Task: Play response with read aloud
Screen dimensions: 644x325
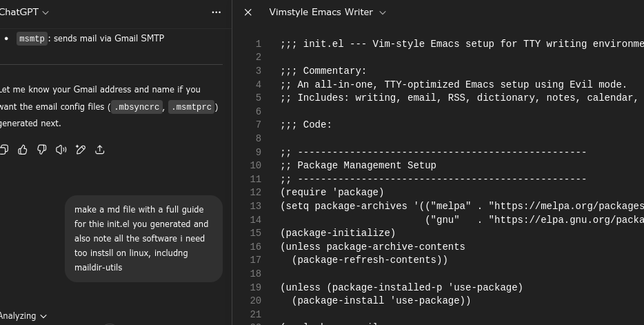Action: pos(61,150)
